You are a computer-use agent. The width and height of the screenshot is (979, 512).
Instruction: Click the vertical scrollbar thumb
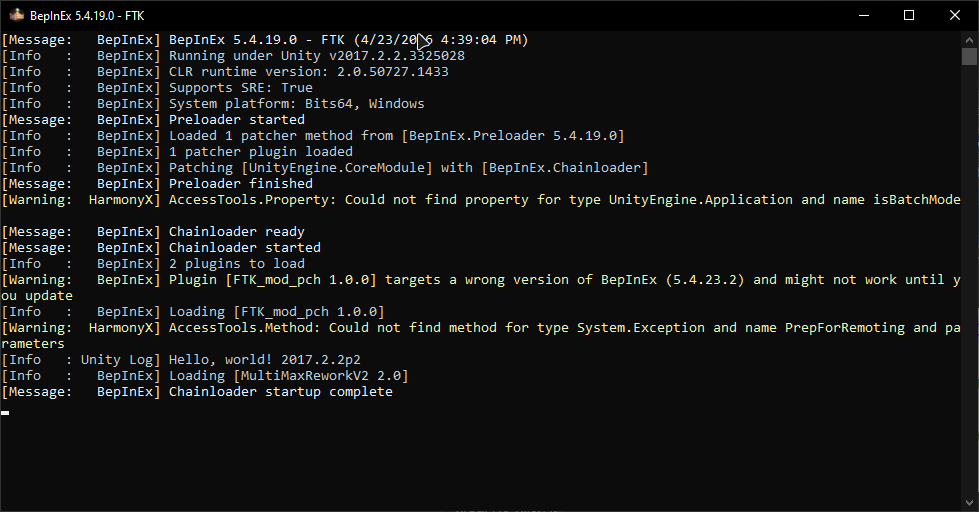pyautogui.click(x=969, y=56)
